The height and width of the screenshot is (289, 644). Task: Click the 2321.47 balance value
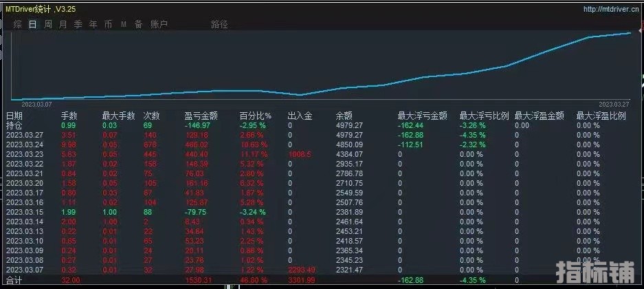349,270
